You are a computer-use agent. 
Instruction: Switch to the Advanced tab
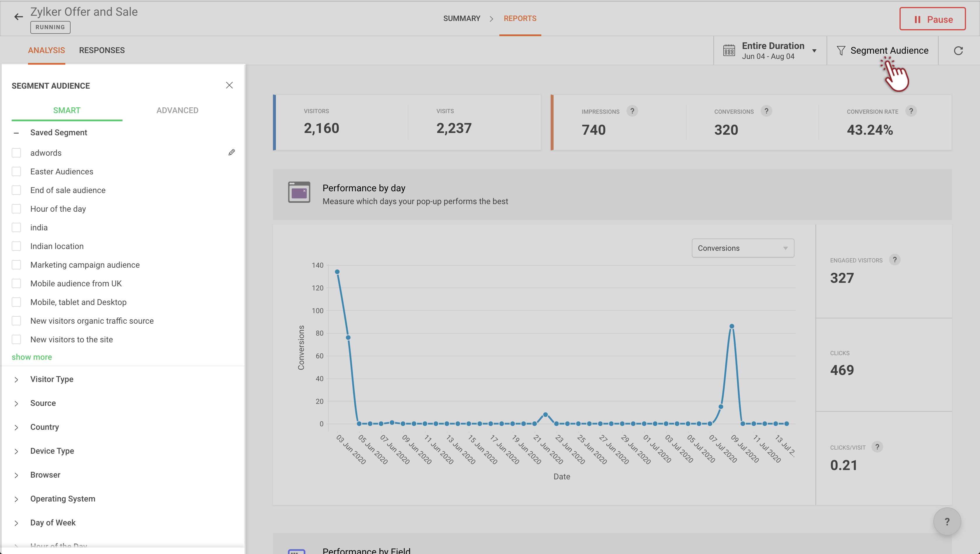(x=177, y=110)
